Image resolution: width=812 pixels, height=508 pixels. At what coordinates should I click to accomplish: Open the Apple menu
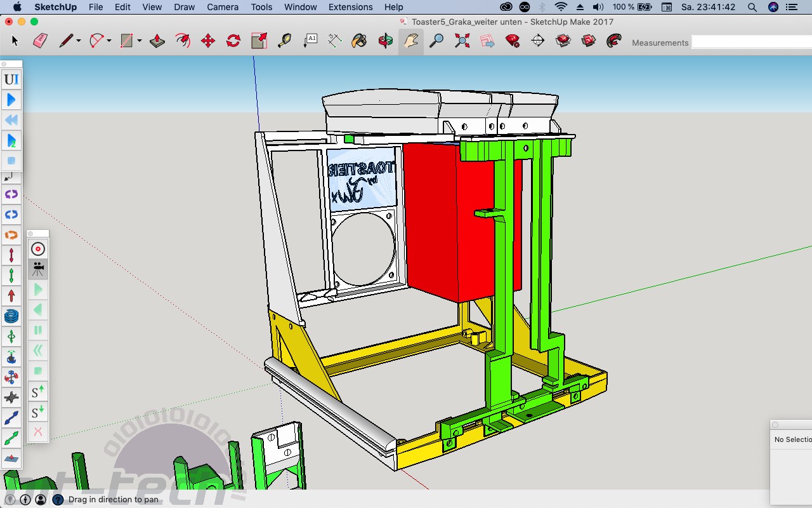(x=17, y=7)
